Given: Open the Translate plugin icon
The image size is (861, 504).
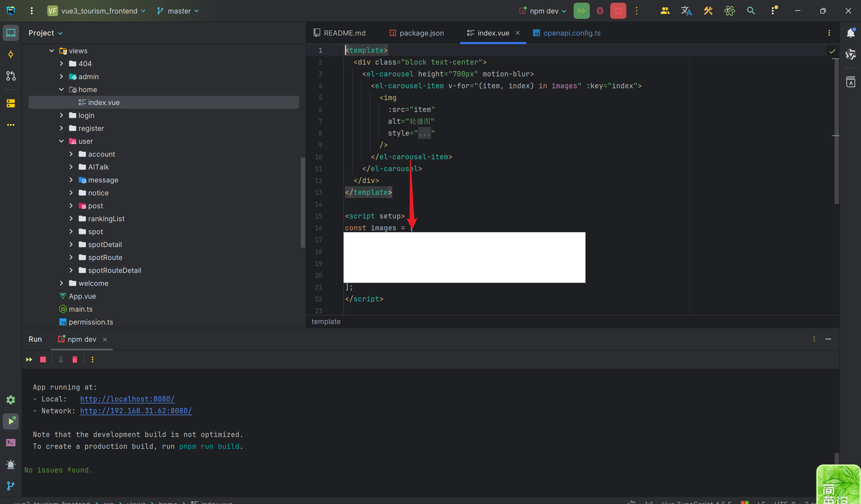Looking at the screenshot, I should (686, 11).
